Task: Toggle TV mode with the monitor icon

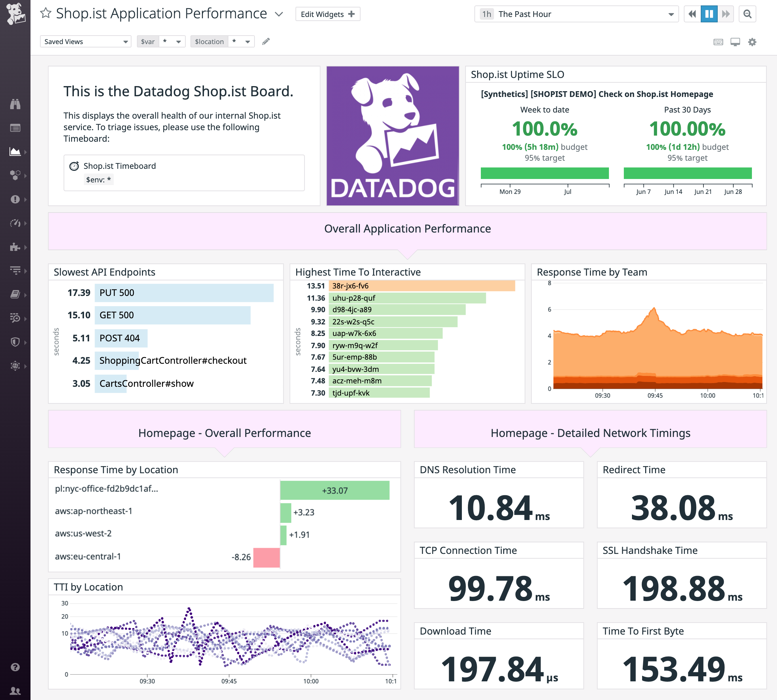Action: pos(735,42)
